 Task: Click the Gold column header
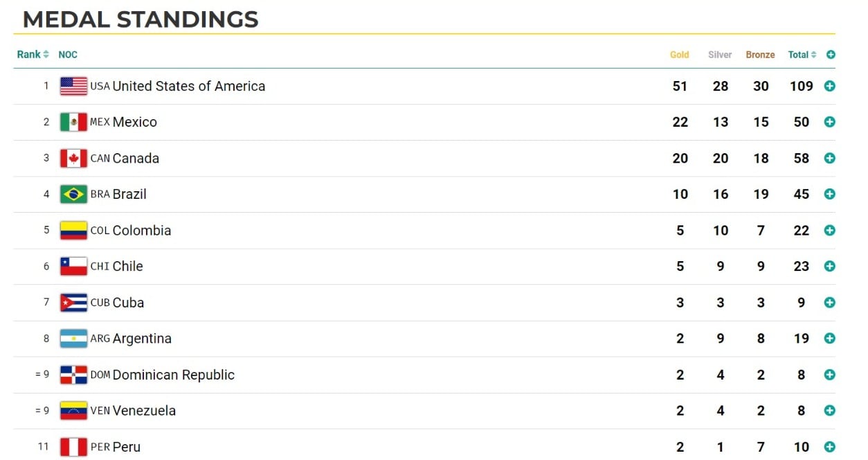tap(680, 55)
